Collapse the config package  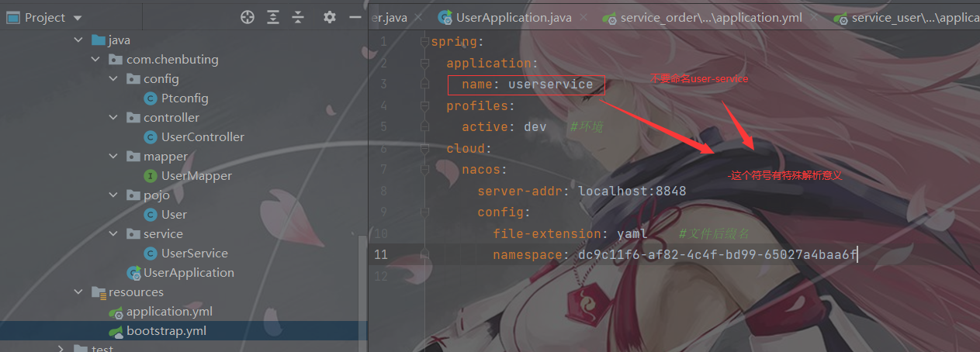113,79
